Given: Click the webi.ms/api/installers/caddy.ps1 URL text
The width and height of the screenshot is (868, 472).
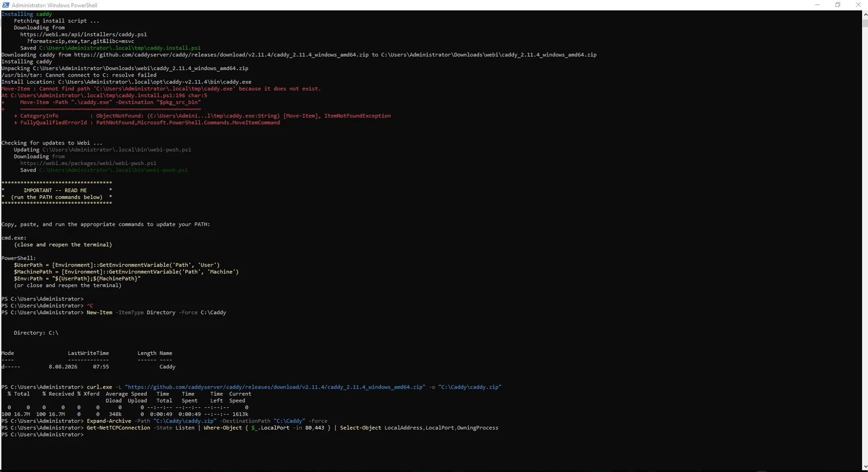Looking at the screenshot, I should click(x=84, y=34).
